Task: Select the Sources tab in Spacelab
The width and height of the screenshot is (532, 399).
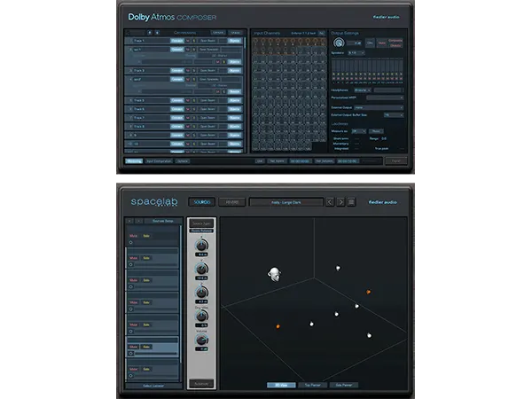Action: point(202,202)
